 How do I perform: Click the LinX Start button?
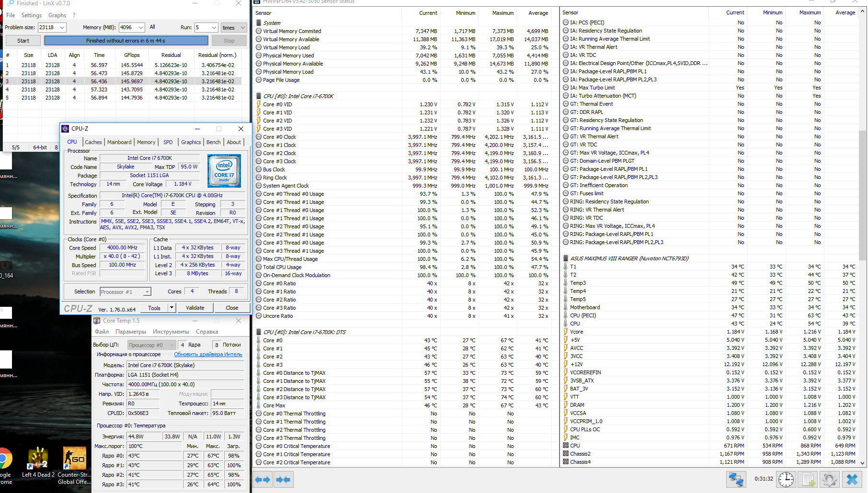click(23, 41)
